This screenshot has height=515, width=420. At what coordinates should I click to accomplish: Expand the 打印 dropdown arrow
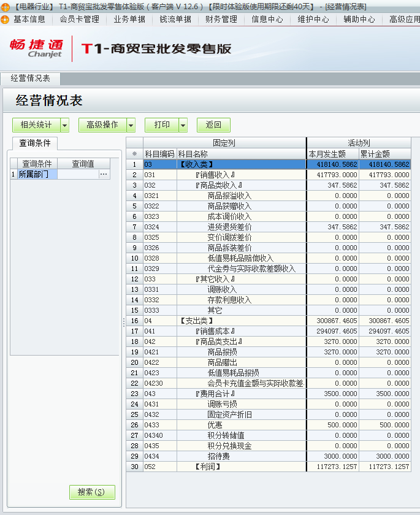[x=183, y=125]
